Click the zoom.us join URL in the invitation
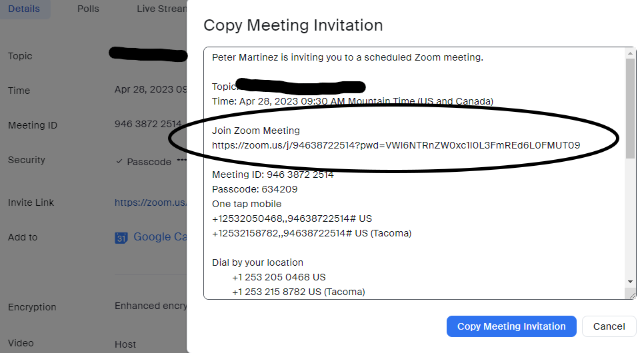The width and height of the screenshot is (644, 353). tap(396, 145)
